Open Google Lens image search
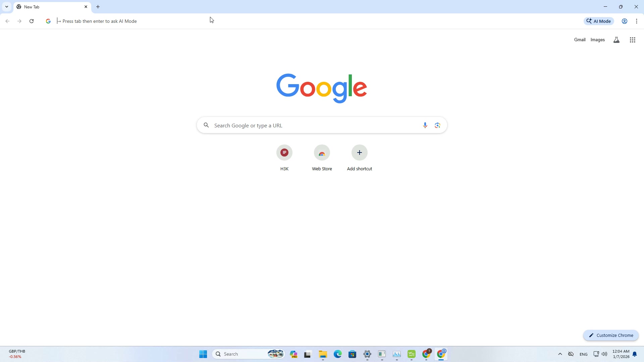The width and height of the screenshot is (644, 362). point(437,125)
